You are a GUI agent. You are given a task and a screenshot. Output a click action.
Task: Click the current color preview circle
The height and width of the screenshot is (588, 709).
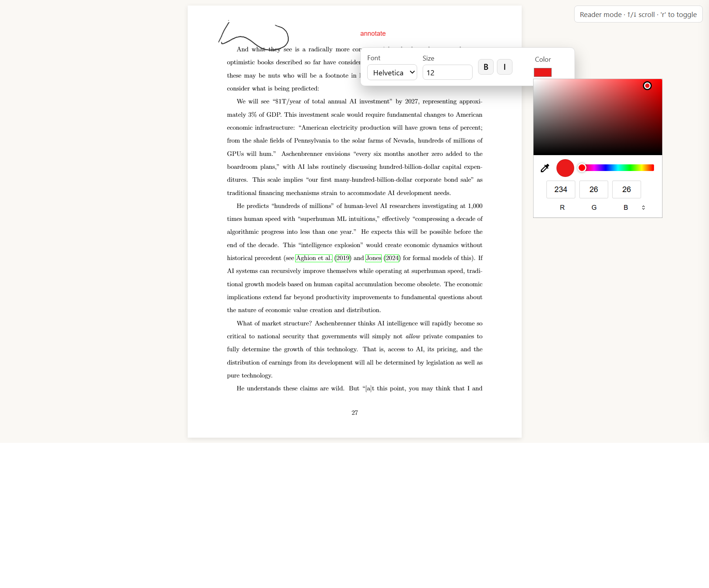[x=565, y=168]
